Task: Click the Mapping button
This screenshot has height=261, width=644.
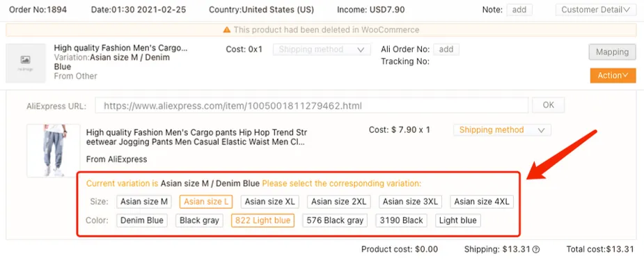Action: pyautogui.click(x=613, y=52)
